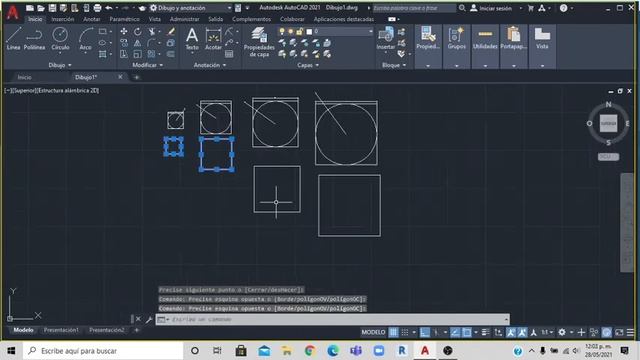The width and height of the screenshot is (640, 360).
Task: Open the Complementos tab
Action: (x=251, y=19)
